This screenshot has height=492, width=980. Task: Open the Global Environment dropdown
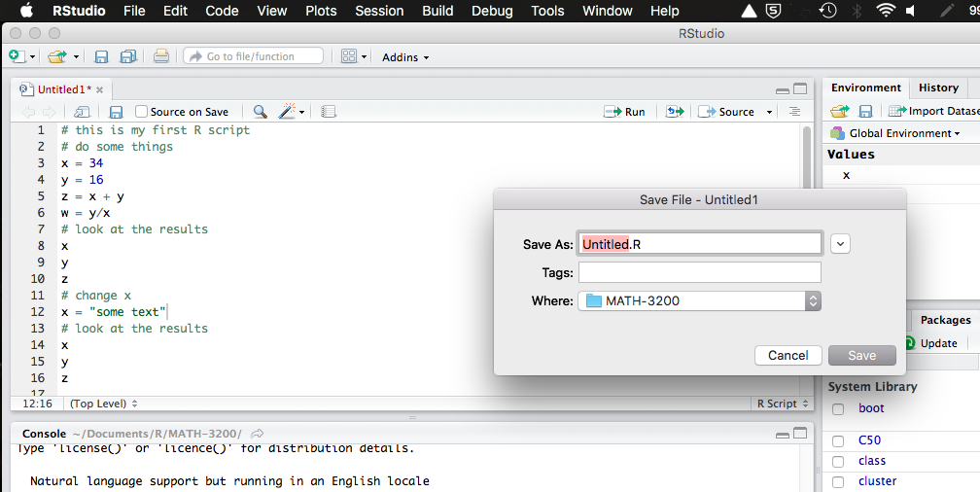(x=894, y=133)
